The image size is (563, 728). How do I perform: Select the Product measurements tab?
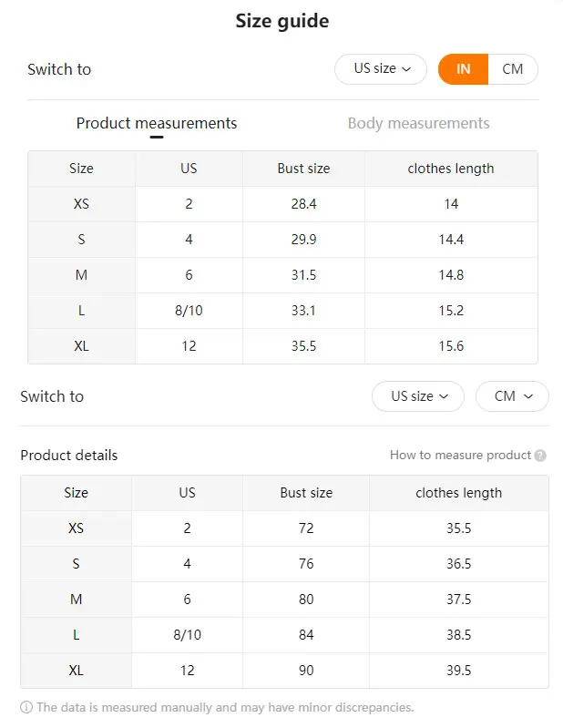pos(157,124)
